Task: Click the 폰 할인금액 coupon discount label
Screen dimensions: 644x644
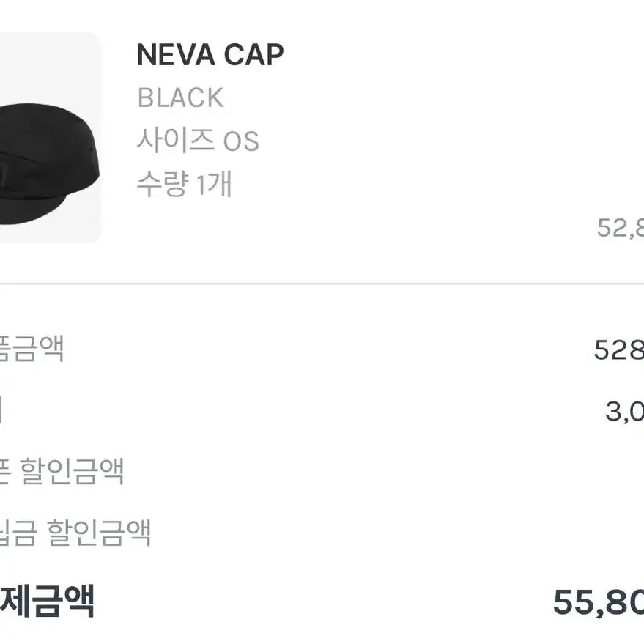Action: point(62,471)
